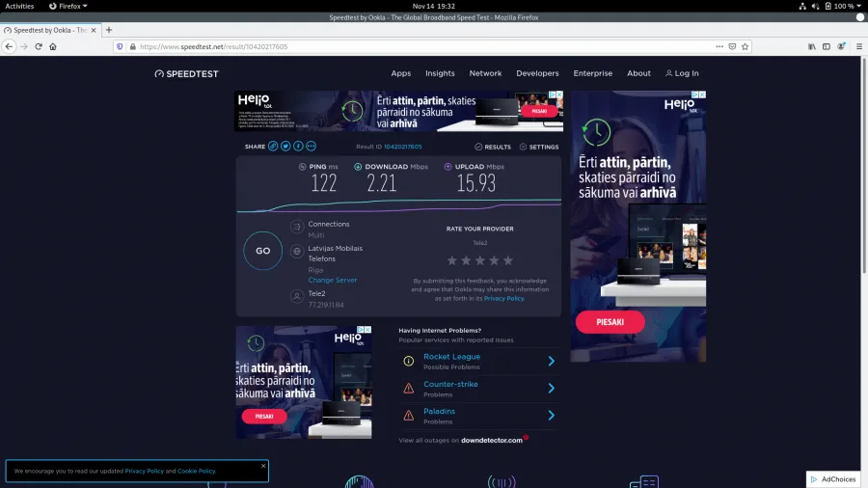Close the Speedtest by Ookla tab
The width and height of the screenshot is (868, 488).
pos(93,30)
